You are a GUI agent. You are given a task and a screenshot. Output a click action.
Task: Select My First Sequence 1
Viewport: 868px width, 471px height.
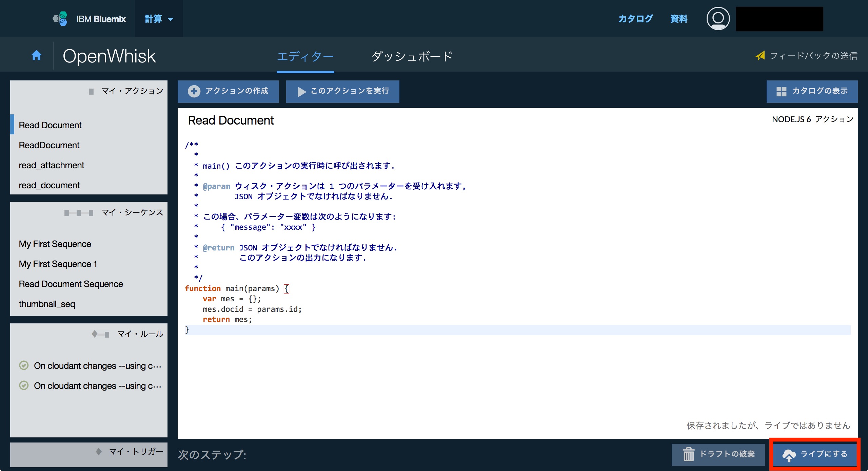click(x=89, y=264)
